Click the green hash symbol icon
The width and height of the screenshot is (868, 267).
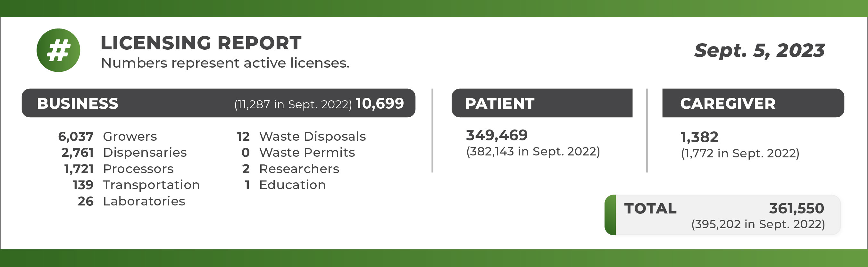tap(58, 50)
